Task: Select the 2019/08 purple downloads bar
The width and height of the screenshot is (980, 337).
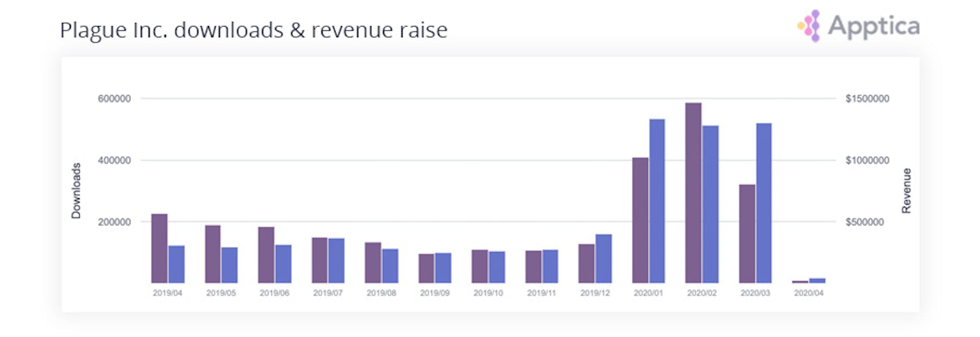Action: pyautogui.click(x=373, y=262)
